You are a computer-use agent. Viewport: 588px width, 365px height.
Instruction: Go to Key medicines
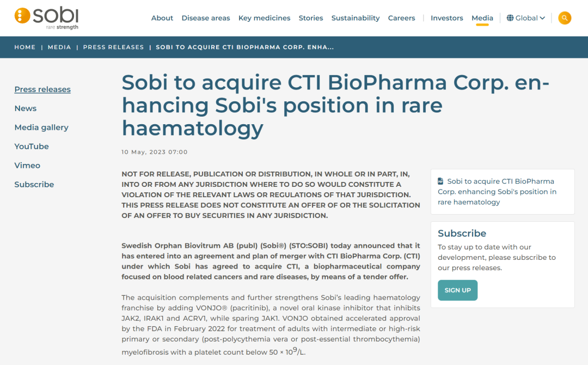click(x=264, y=18)
